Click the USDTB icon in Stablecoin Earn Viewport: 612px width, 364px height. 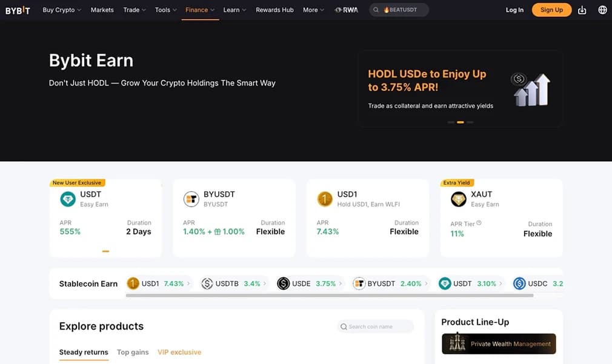pyautogui.click(x=207, y=283)
